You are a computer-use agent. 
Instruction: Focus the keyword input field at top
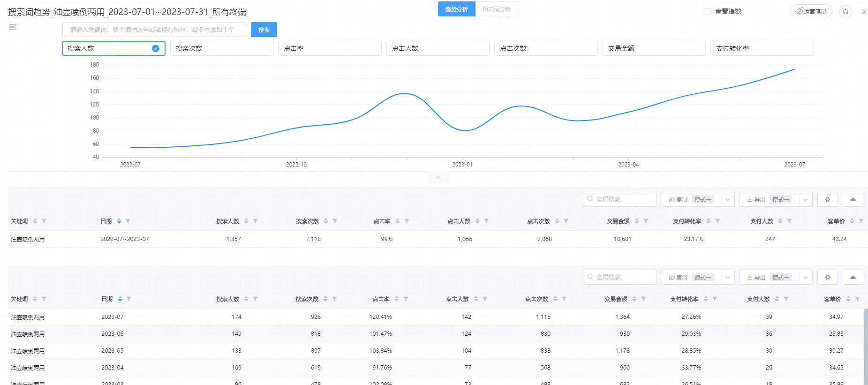tap(154, 30)
